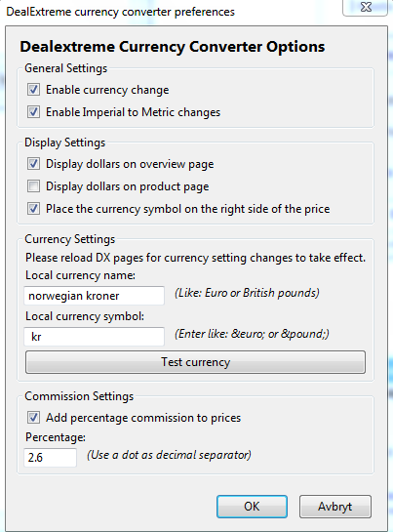Image resolution: width=393 pixels, height=532 pixels.
Task: Disable Display dollars on overview page
Action: tap(33, 164)
